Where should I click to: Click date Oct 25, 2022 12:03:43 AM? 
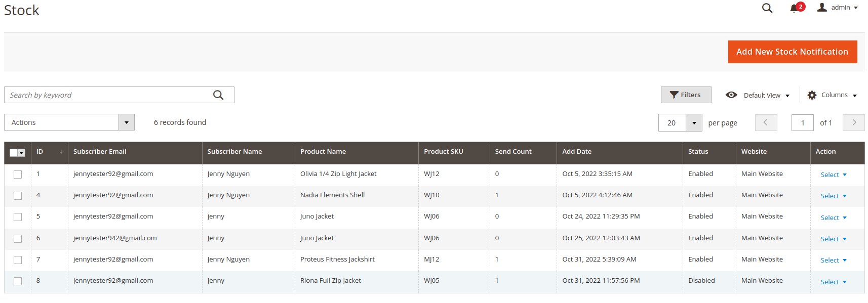tap(601, 238)
